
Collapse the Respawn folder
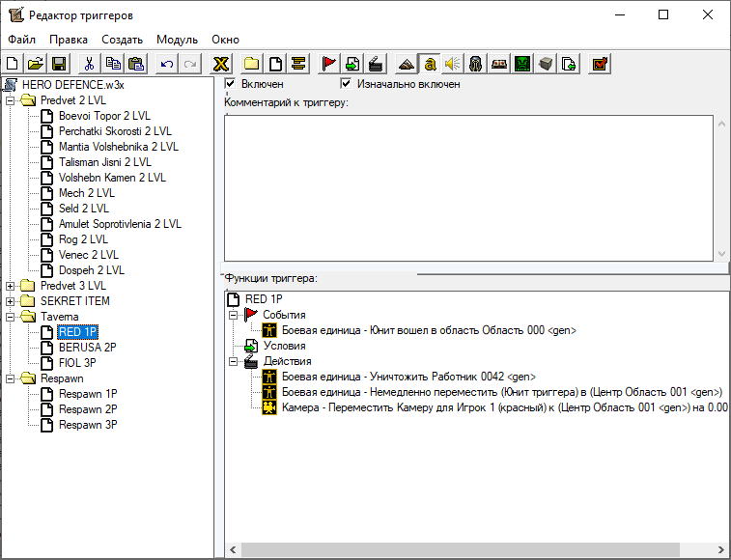11,378
